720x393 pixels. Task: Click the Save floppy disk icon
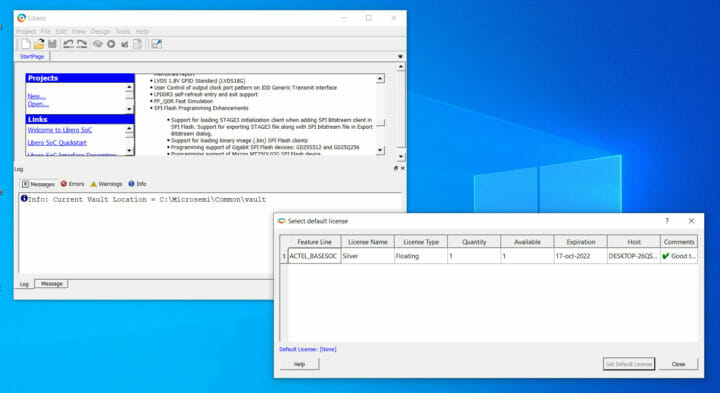coord(52,44)
